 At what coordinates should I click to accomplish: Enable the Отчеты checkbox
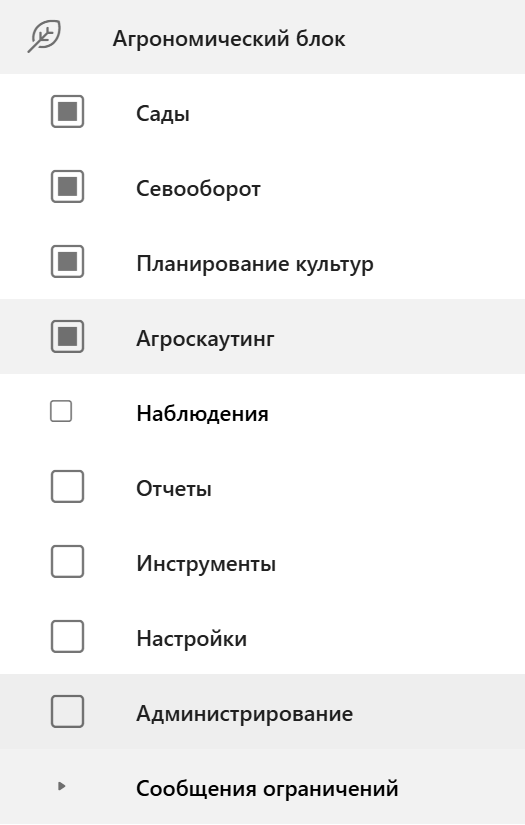(x=67, y=487)
